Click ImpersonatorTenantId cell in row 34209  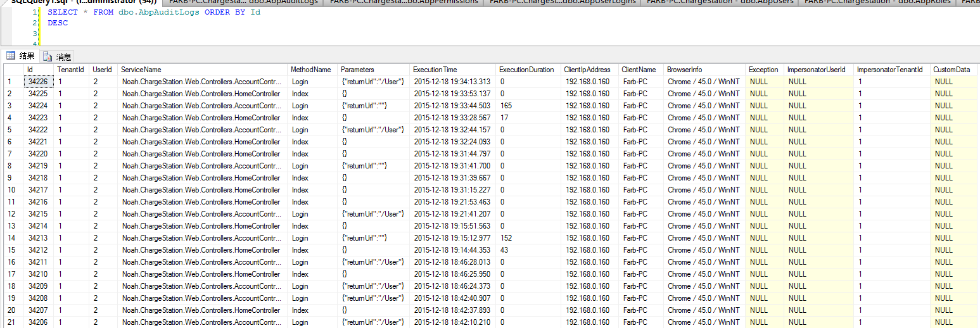point(893,286)
